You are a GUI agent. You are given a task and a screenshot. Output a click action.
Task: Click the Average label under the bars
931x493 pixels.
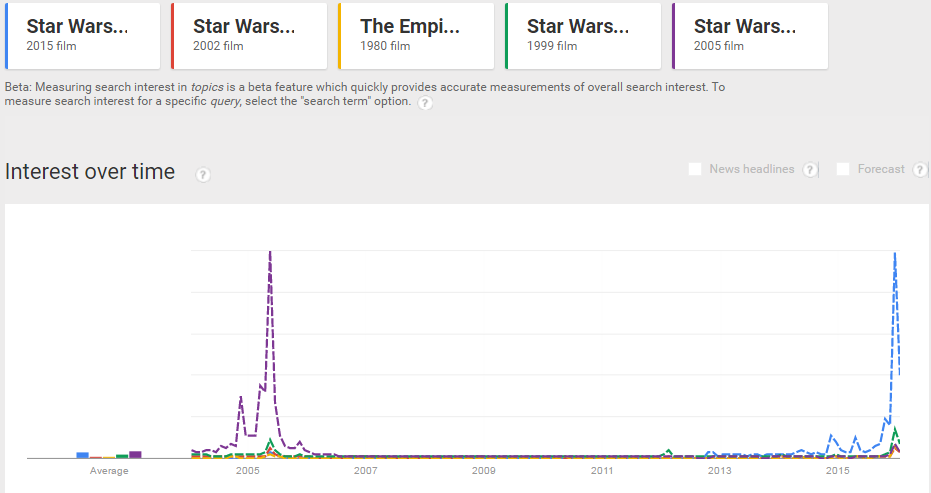pos(109,471)
